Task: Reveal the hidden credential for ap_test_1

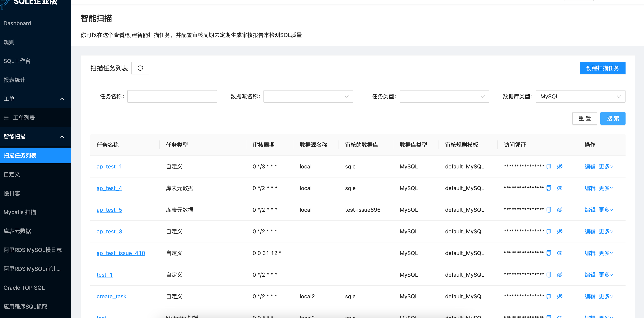Action: click(560, 166)
